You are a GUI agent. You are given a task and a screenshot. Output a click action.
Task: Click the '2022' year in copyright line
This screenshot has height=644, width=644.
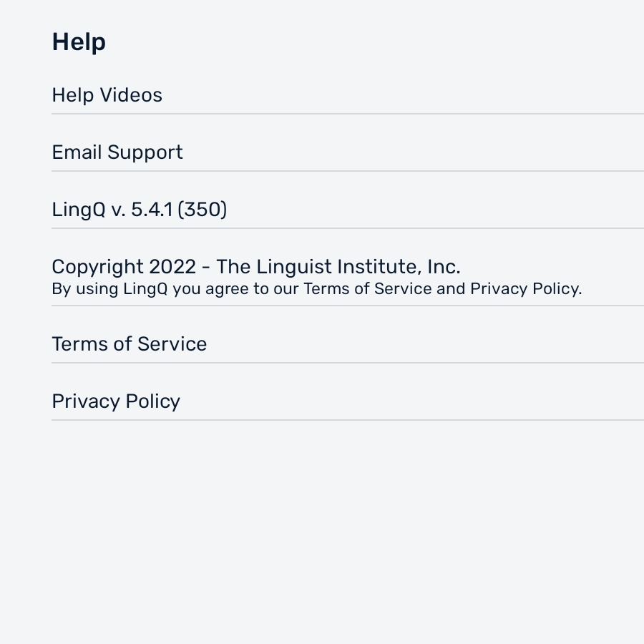(x=172, y=267)
